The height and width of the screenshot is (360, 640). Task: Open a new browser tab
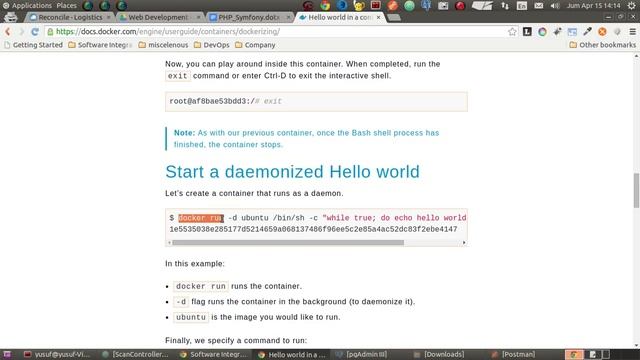394,18
